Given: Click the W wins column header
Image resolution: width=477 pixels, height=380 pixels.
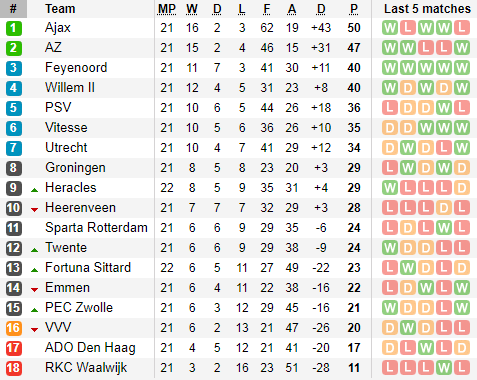Looking at the screenshot, I should 192,9.
